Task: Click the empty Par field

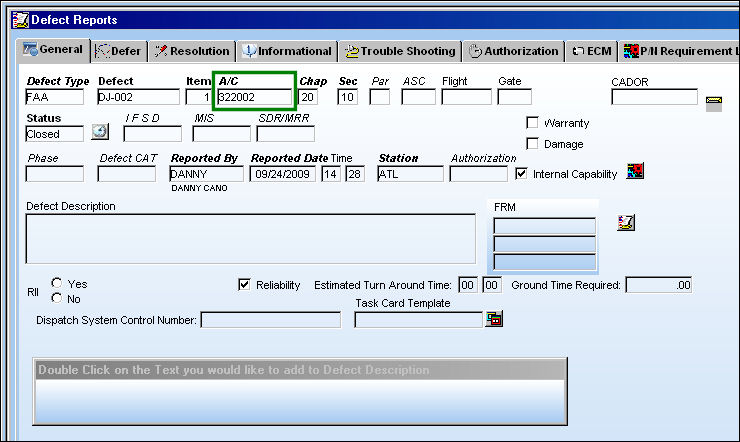Action: [379, 97]
